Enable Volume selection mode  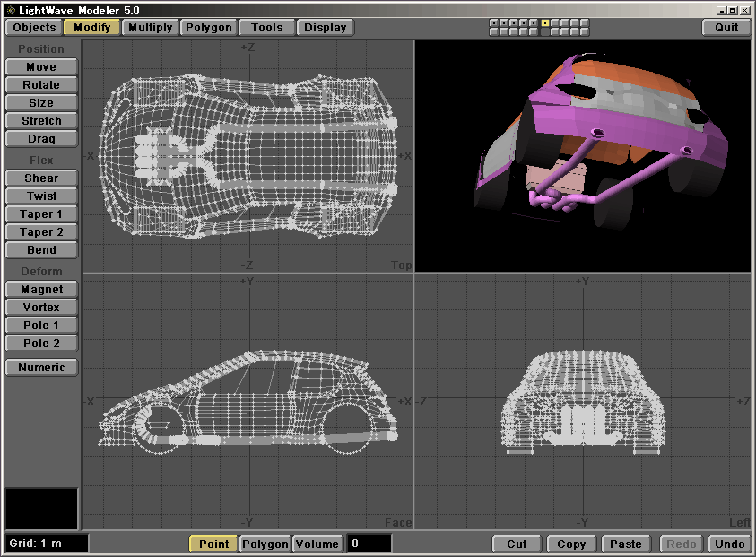pos(317,544)
